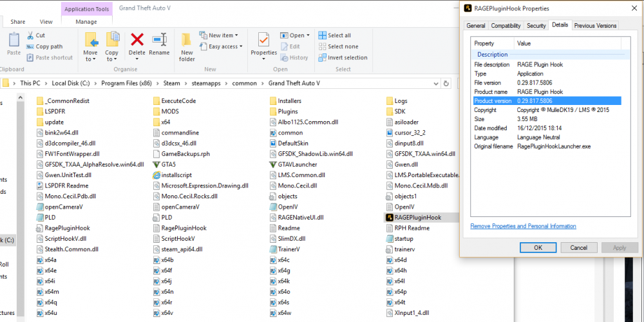Open the Manage tab under Application Tools
Viewport: 644px width, 322px height.
coord(86,22)
